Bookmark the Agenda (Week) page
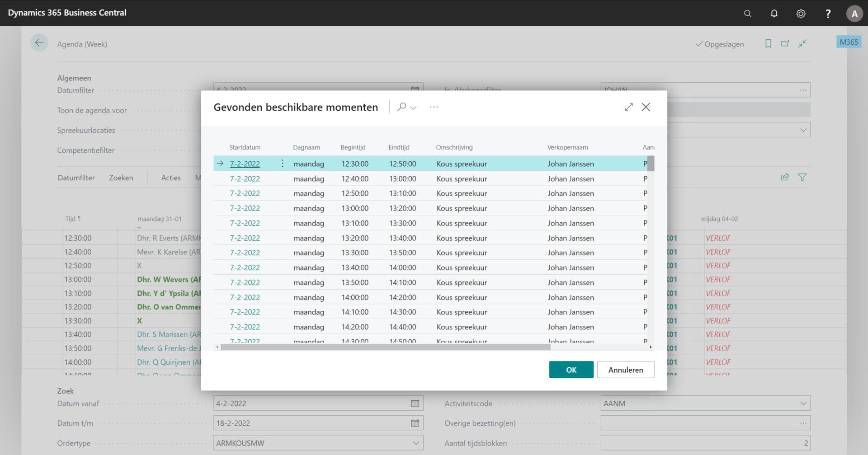 coord(768,44)
